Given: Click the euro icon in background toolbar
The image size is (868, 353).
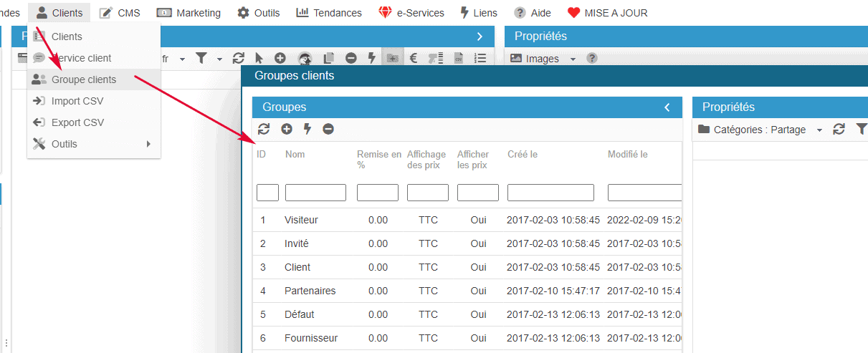Looking at the screenshot, I should [414, 59].
